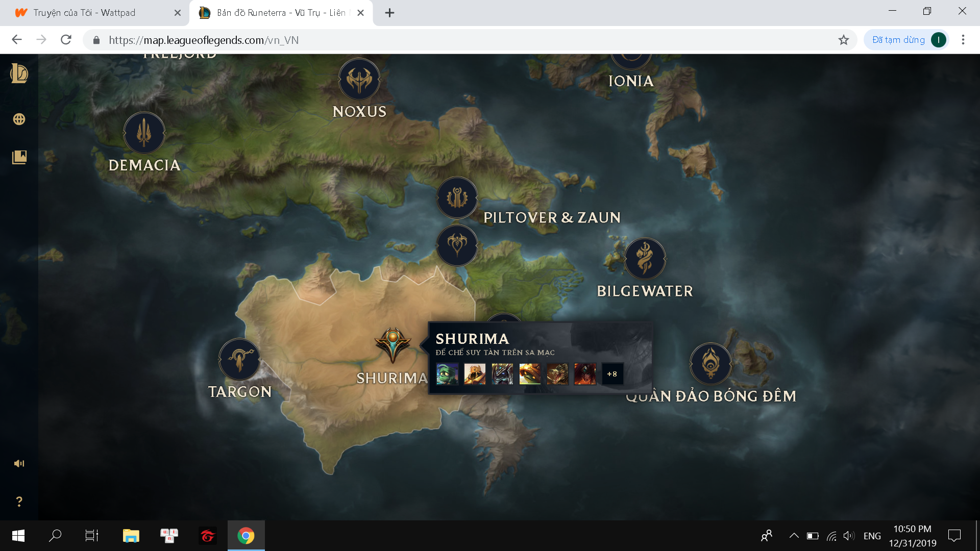Open the Windows Start menu
The width and height of the screenshot is (980, 551).
coord(18,536)
